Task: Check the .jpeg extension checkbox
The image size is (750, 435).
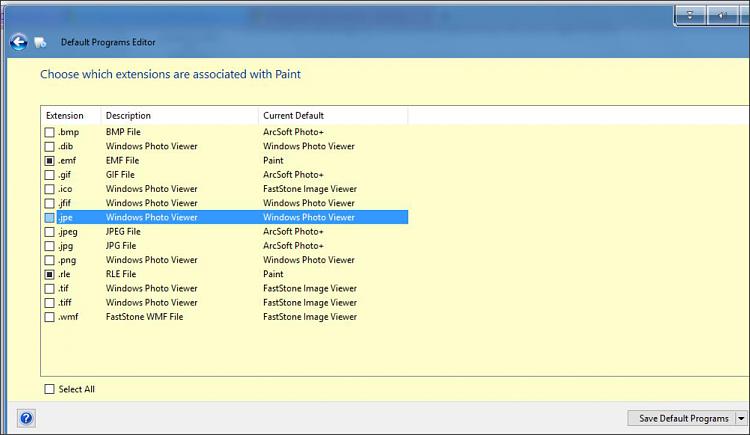Action: pyautogui.click(x=49, y=232)
